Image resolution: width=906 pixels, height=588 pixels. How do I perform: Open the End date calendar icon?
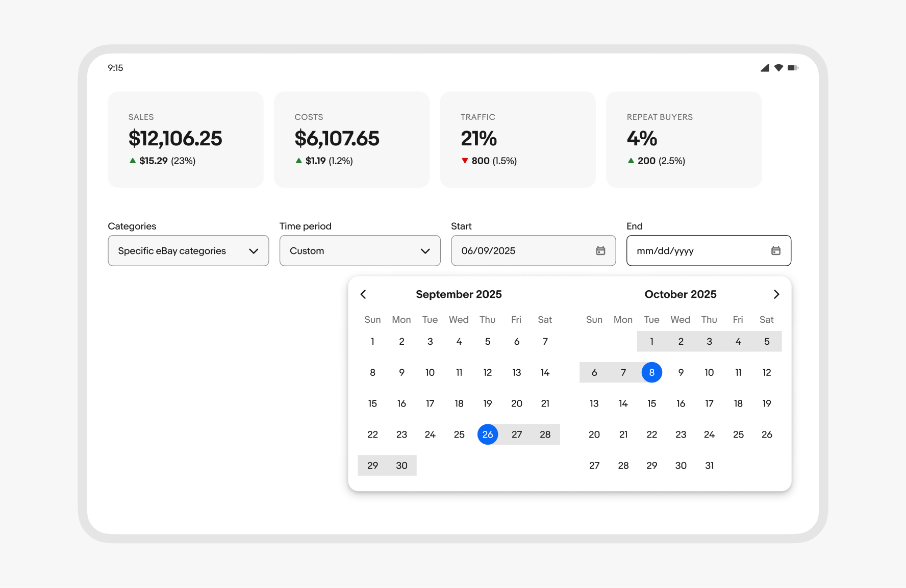[x=776, y=250]
